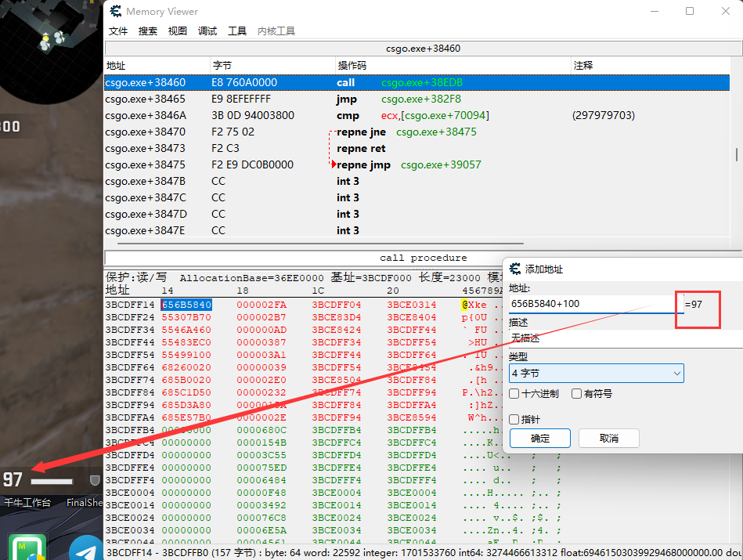Click the 注释 column header

click(650, 66)
